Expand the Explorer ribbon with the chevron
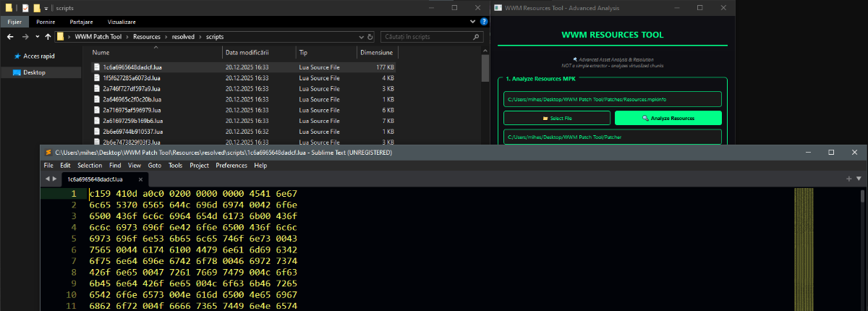 click(472, 22)
